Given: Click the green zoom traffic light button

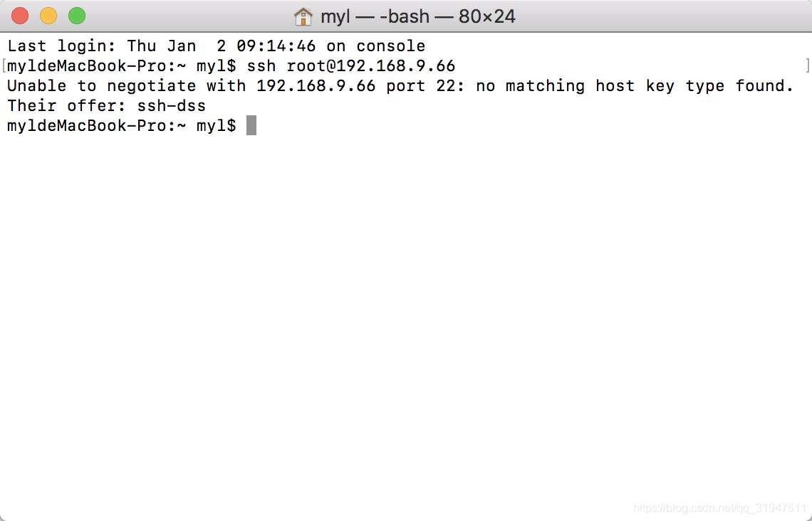Looking at the screenshot, I should click(x=76, y=14).
